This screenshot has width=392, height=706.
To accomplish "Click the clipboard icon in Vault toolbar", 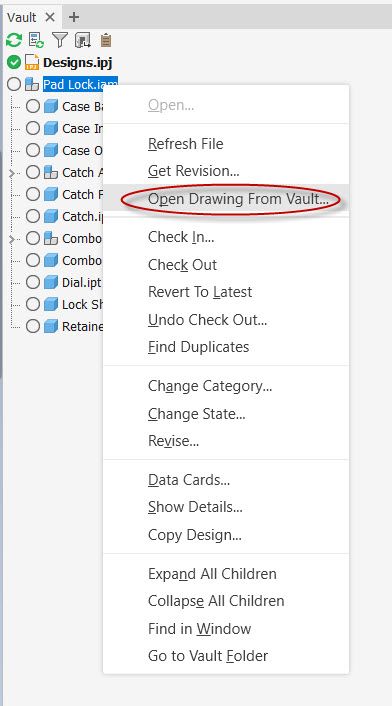I will [106, 40].
